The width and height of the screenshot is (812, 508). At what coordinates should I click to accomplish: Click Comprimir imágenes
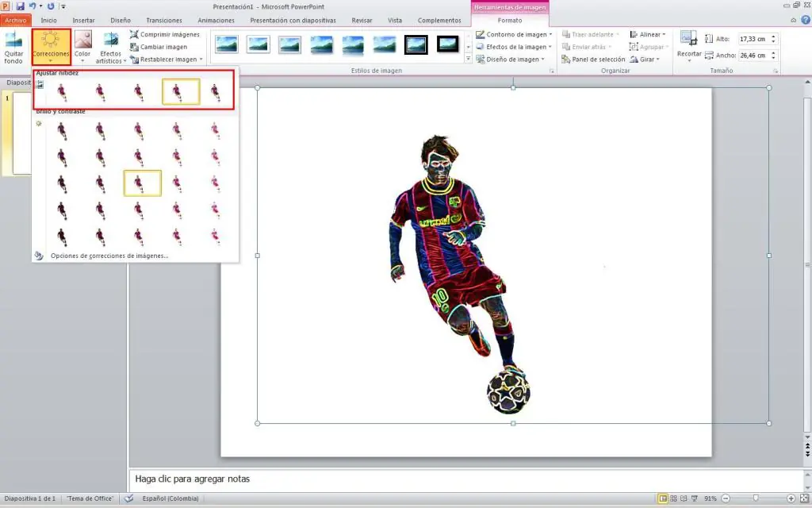pos(165,34)
